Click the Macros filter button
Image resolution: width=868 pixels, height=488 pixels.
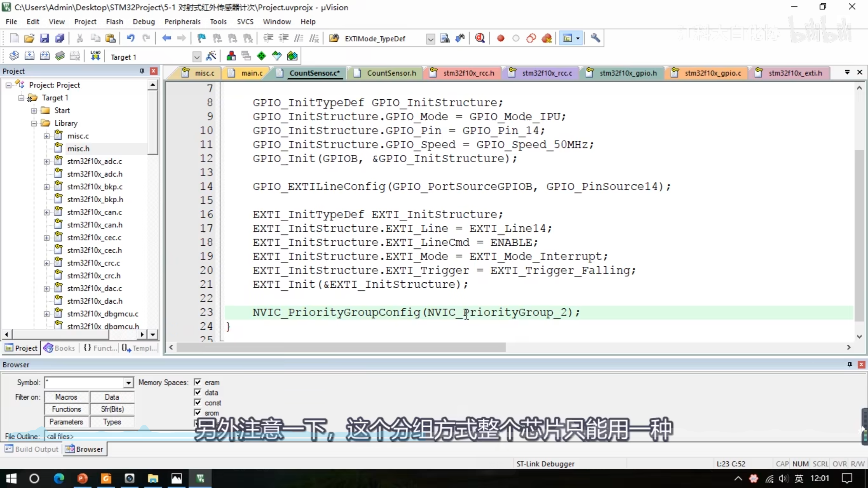tap(66, 397)
